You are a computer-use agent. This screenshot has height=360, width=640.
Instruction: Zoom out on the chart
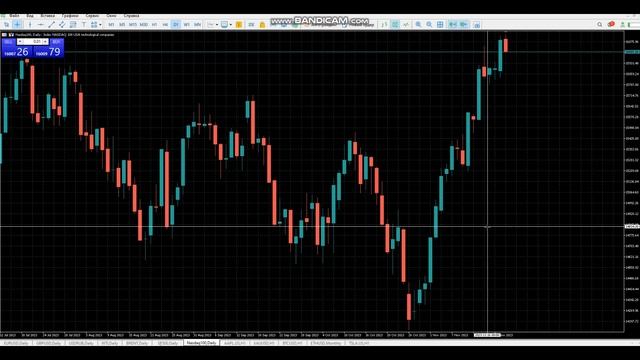[x=429, y=25]
